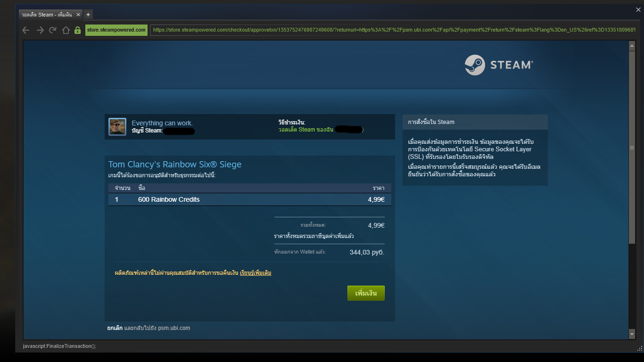Go back to the previous page
Viewport: 644px width, 362px height.
(x=26, y=30)
